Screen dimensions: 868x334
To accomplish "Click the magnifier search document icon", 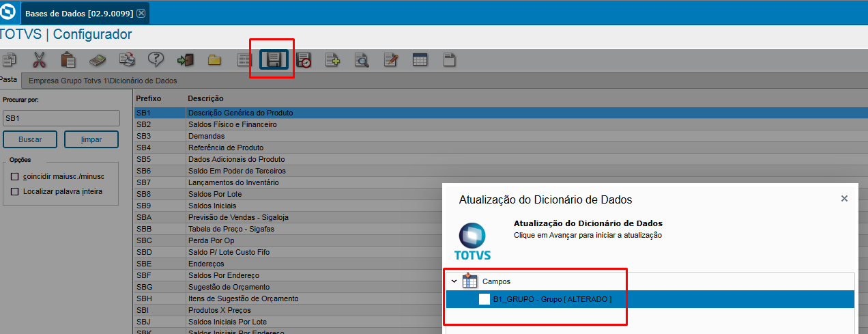I will point(362,60).
